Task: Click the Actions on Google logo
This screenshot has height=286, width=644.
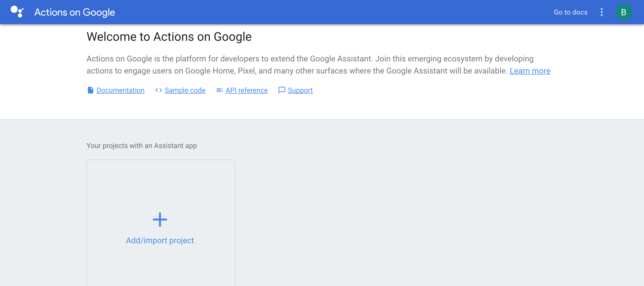Action: 17,12
